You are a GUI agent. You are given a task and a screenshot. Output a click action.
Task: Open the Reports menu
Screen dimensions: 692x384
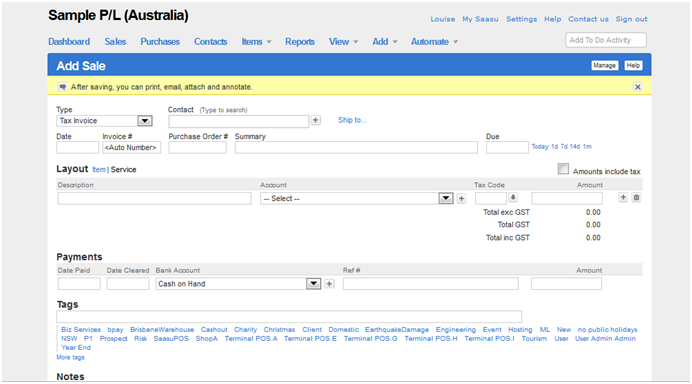click(300, 41)
